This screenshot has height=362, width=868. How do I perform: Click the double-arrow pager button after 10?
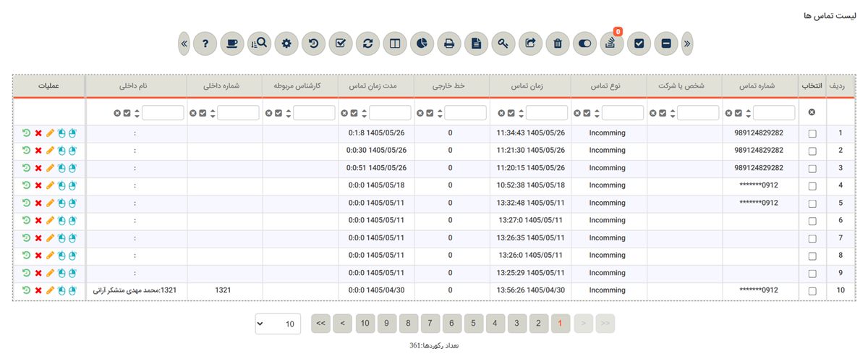[321, 324]
